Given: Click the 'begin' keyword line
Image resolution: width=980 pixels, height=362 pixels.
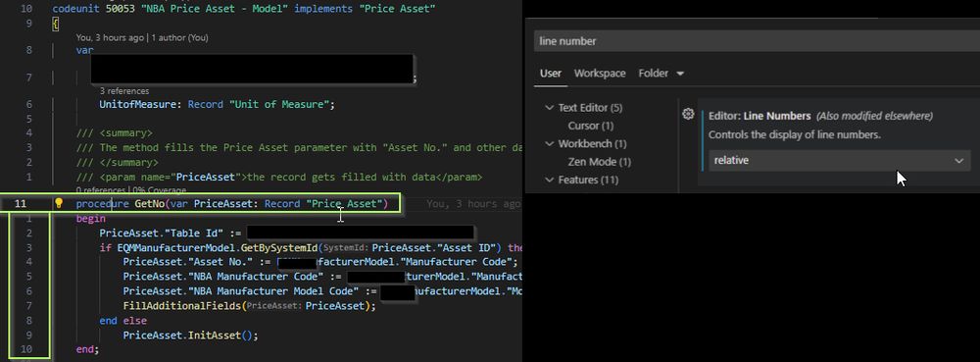Looking at the screenshot, I should tap(90, 219).
